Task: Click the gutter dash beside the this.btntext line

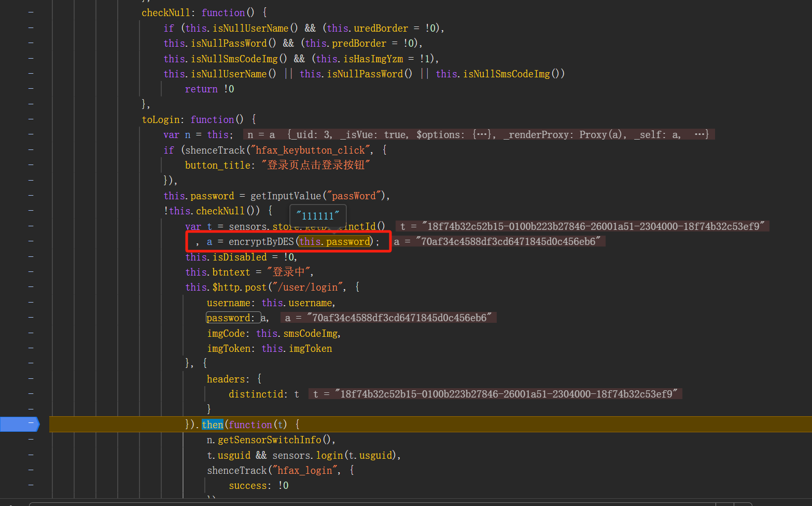Action: 31,271
